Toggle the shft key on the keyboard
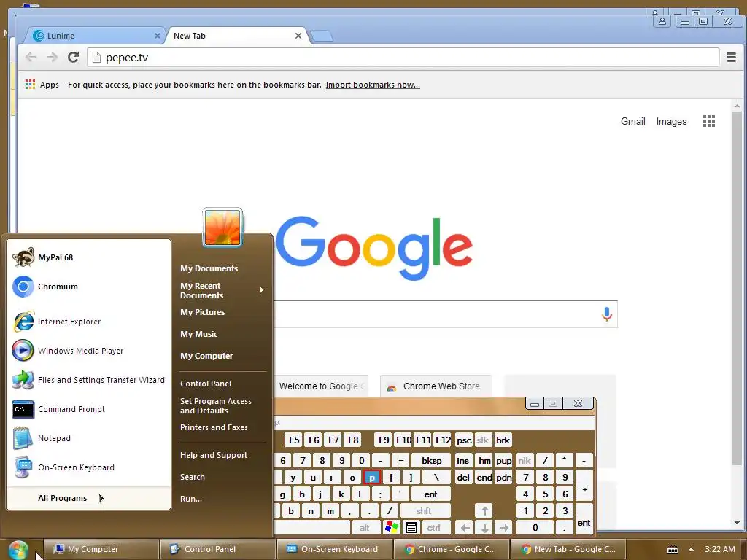This screenshot has height=560, width=747. click(424, 510)
